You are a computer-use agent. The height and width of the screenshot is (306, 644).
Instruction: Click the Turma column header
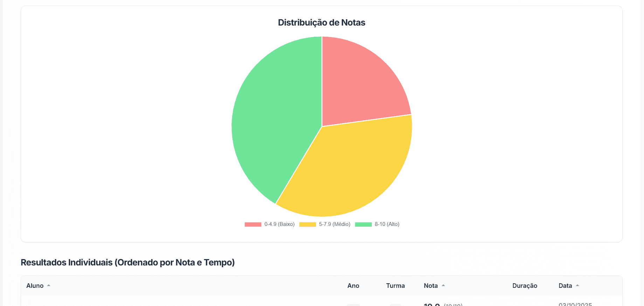(x=395, y=286)
